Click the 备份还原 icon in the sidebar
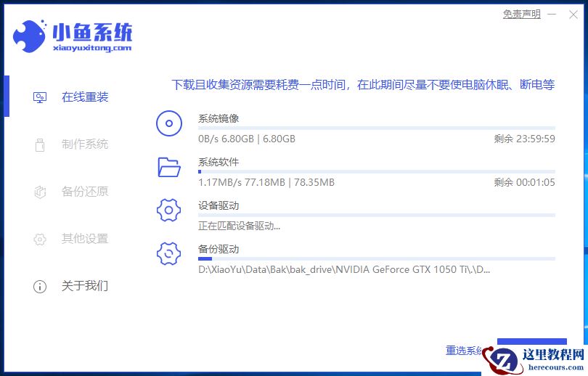Viewport: 588px width, 376px height. point(40,192)
